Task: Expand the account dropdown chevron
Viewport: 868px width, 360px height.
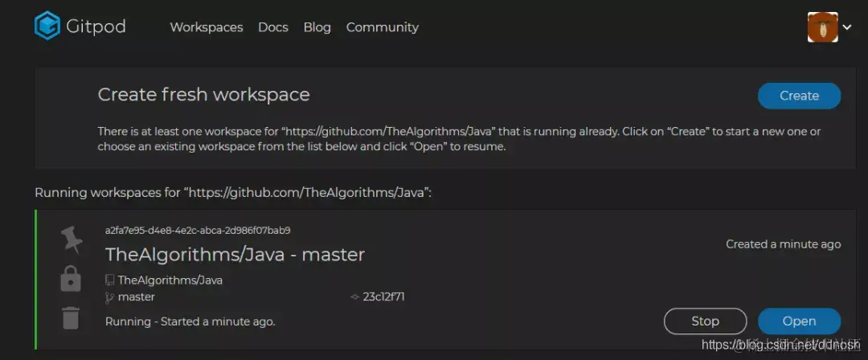Action: pos(847,27)
